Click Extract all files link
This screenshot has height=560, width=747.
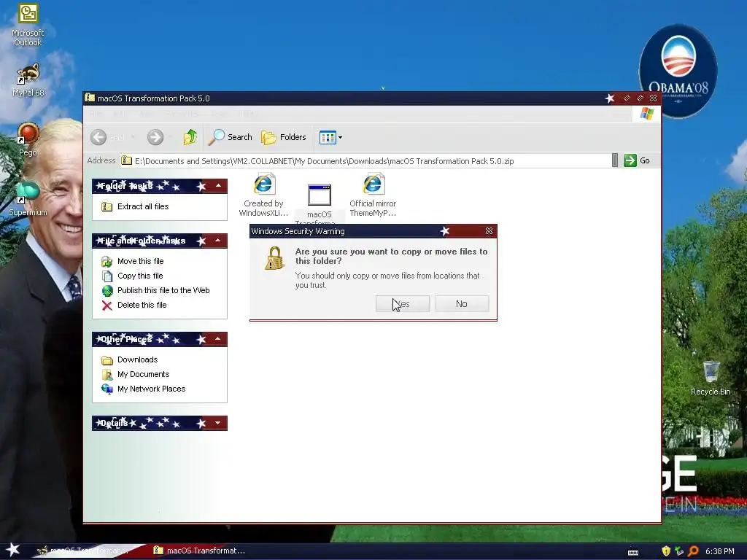pyautogui.click(x=143, y=206)
